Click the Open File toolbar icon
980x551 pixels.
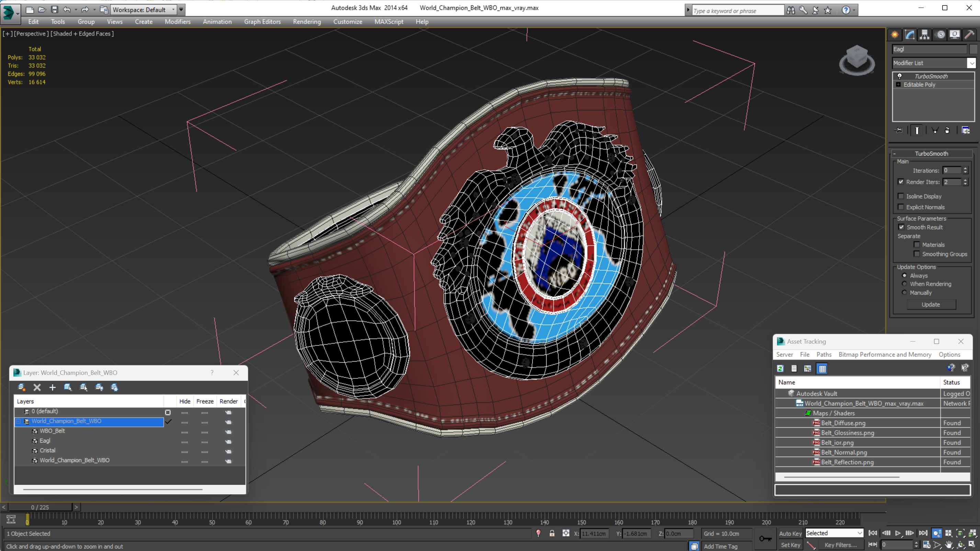pyautogui.click(x=42, y=10)
